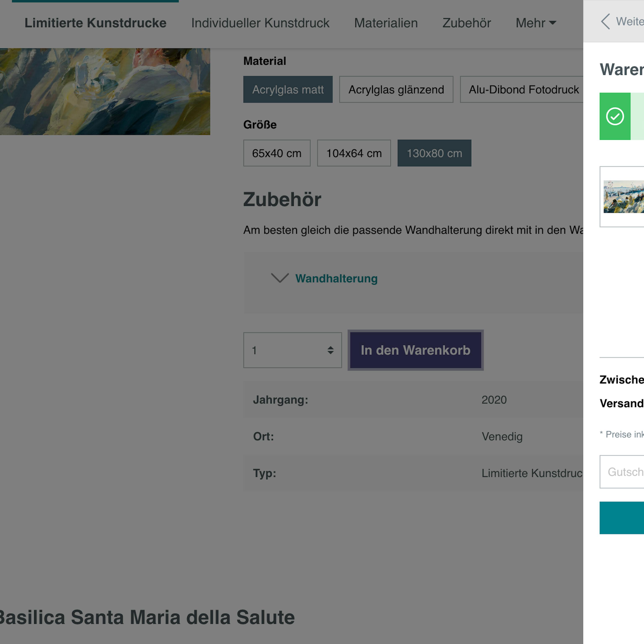
Task: Open the Mehr dropdown menu
Action: tap(536, 23)
